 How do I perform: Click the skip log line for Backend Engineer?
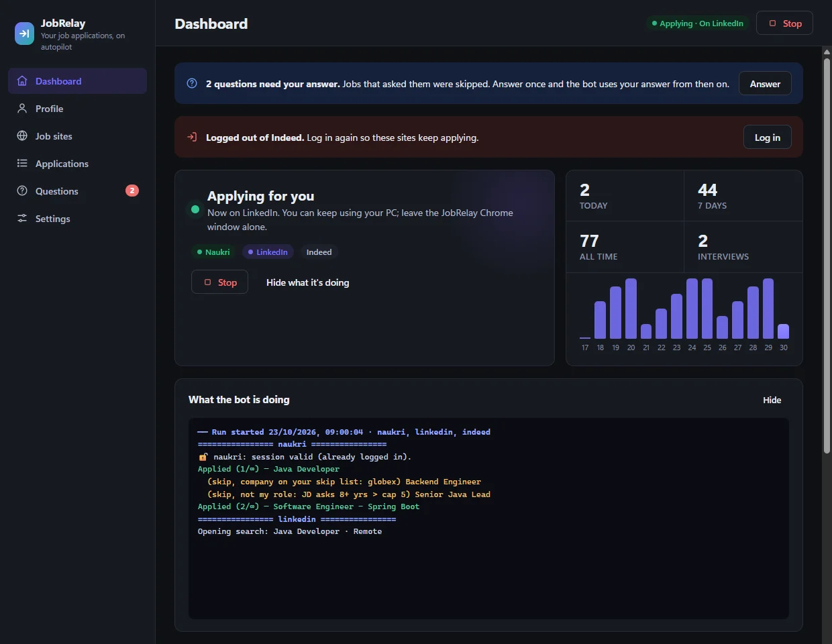click(344, 482)
